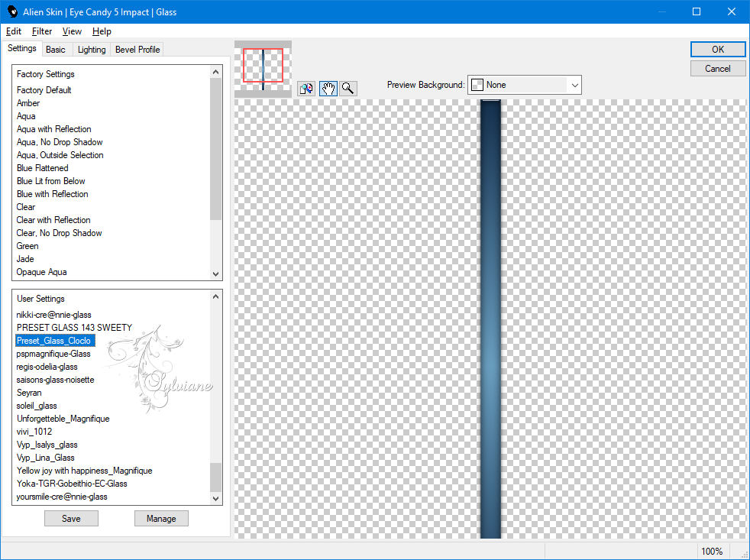The width and height of the screenshot is (750, 560).
Task: Select the Blue Flattened preset
Action: [x=42, y=167]
